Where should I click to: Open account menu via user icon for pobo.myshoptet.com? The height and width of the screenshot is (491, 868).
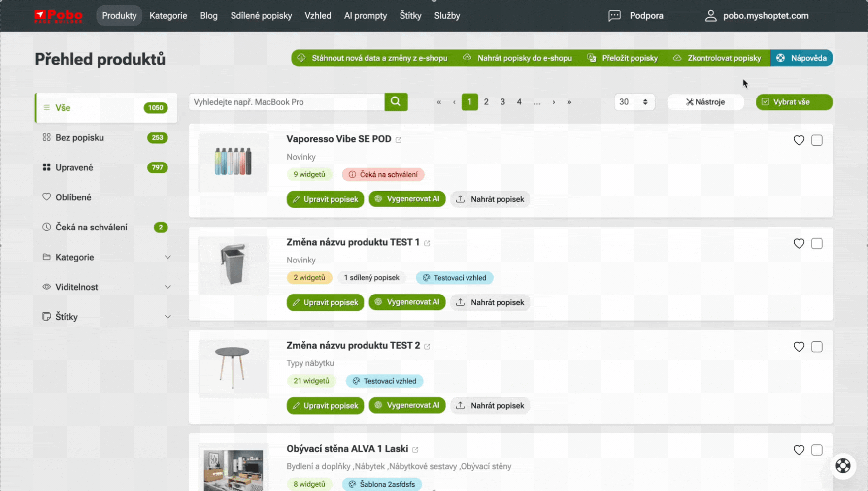[x=710, y=15]
